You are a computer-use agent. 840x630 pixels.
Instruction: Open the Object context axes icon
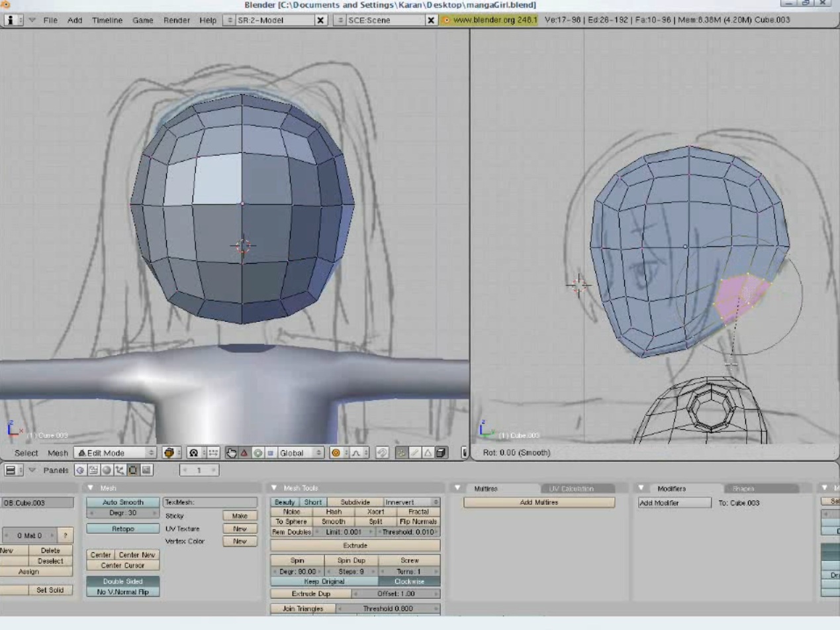(120, 470)
